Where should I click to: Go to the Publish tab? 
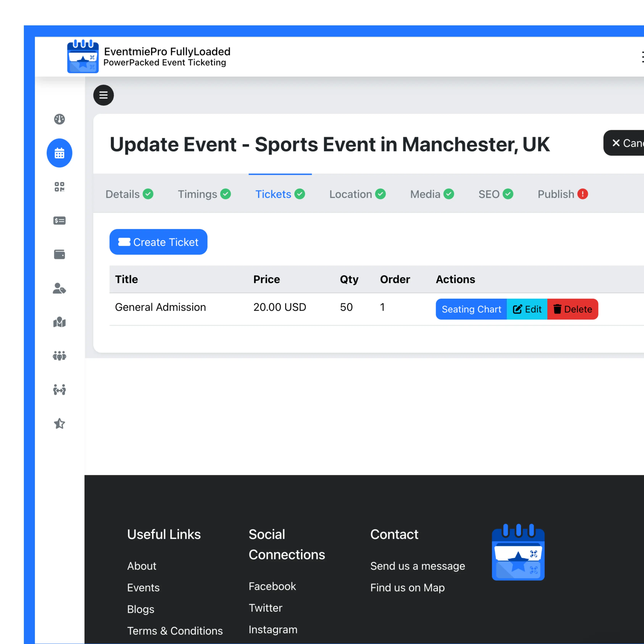pos(563,194)
